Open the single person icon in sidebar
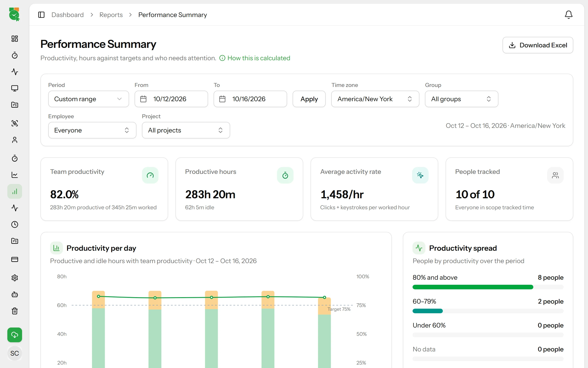 (x=14, y=140)
